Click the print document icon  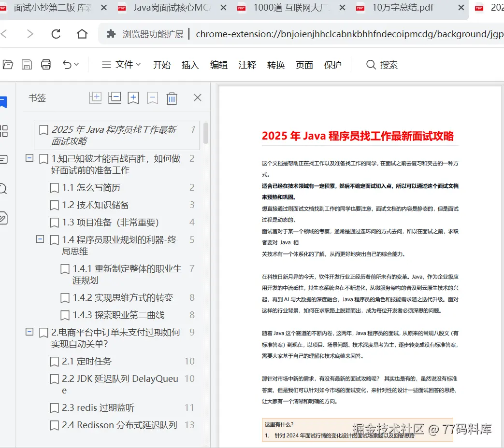tap(46, 64)
